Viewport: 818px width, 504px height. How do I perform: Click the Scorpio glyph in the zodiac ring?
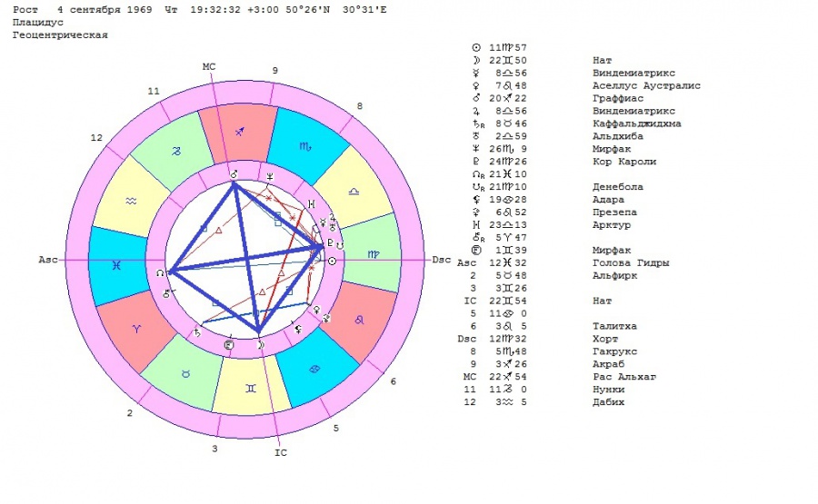click(304, 144)
